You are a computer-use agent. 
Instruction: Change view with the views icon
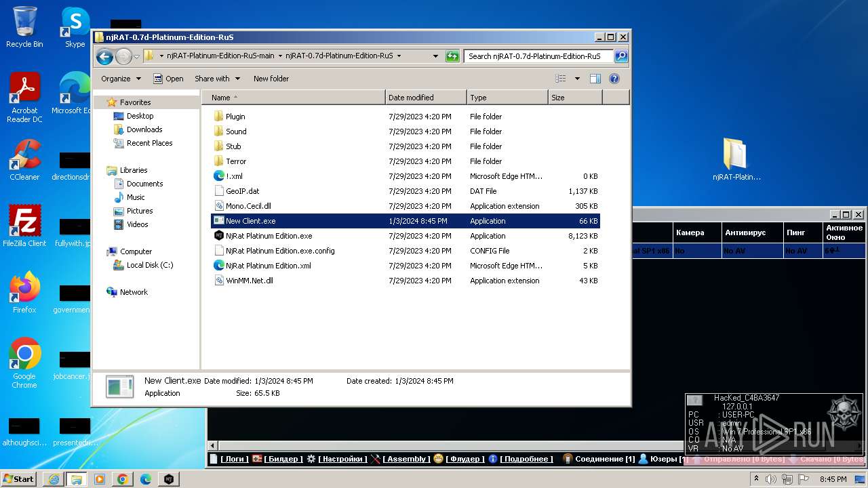(561, 79)
